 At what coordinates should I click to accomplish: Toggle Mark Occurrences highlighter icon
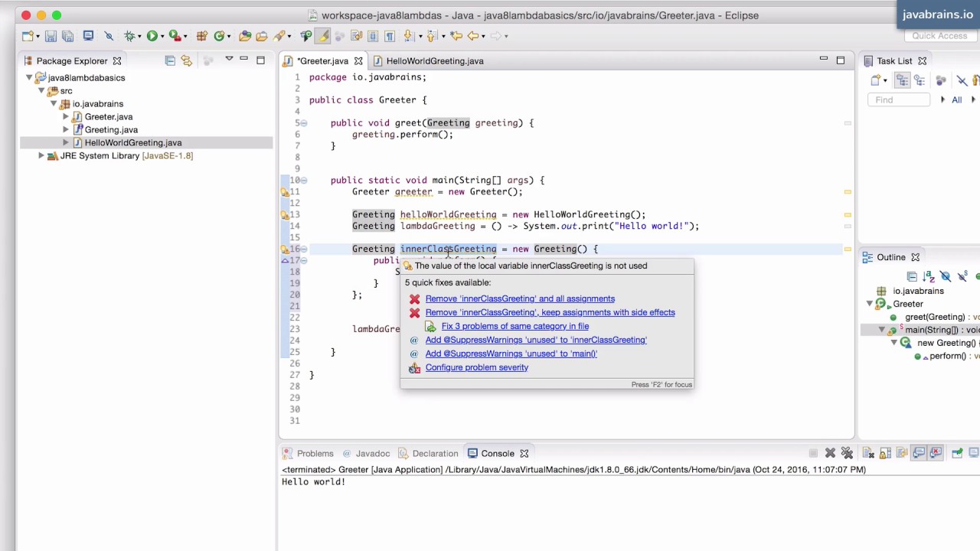[x=322, y=36]
